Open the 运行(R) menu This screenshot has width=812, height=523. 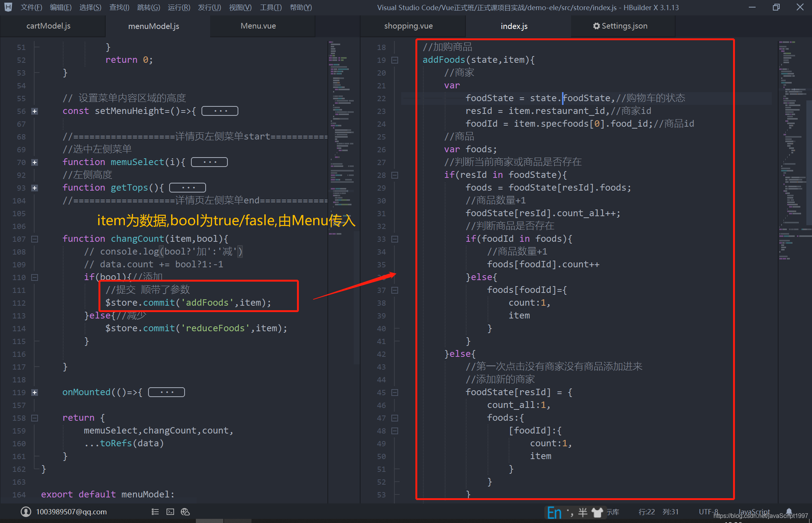[x=179, y=8]
